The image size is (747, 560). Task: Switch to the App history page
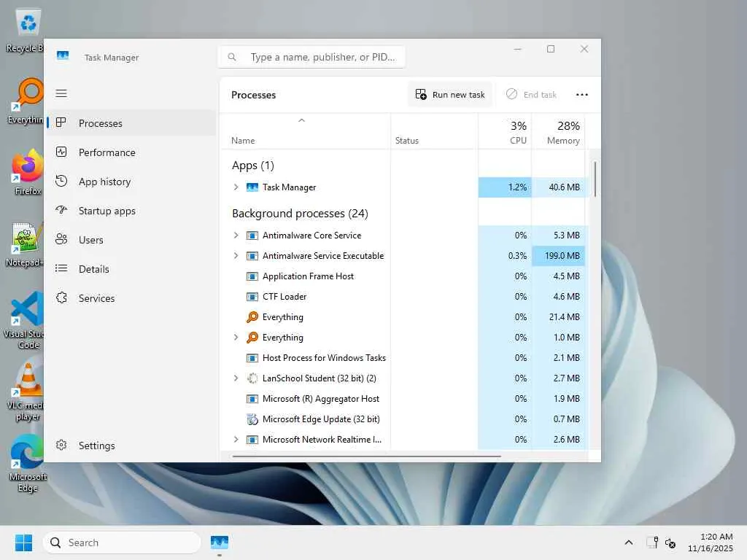click(x=131, y=181)
